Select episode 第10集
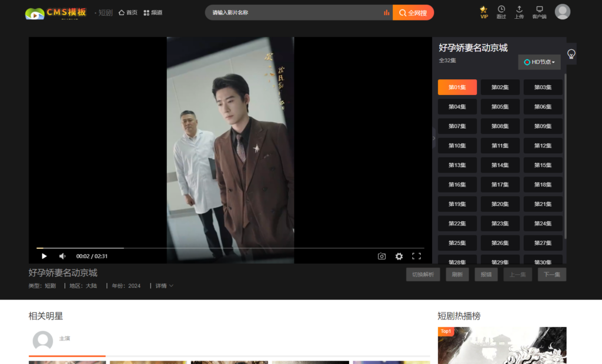 click(457, 146)
